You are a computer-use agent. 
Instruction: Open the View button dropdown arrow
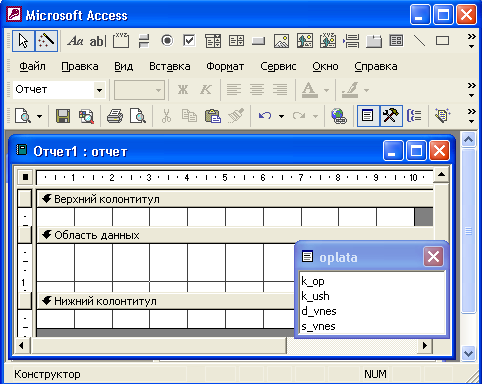(x=39, y=116)
